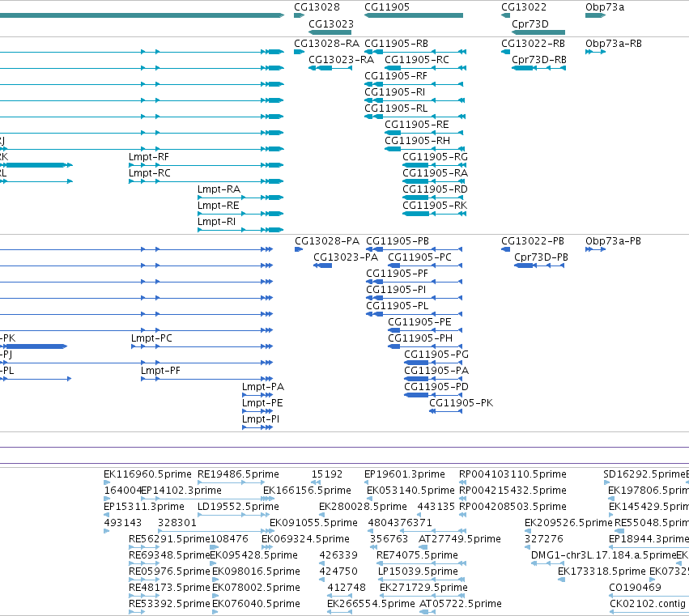Click transcript label CG11905-RG
This screenshot has height=616, width=689.
click(x=435, y=157)
